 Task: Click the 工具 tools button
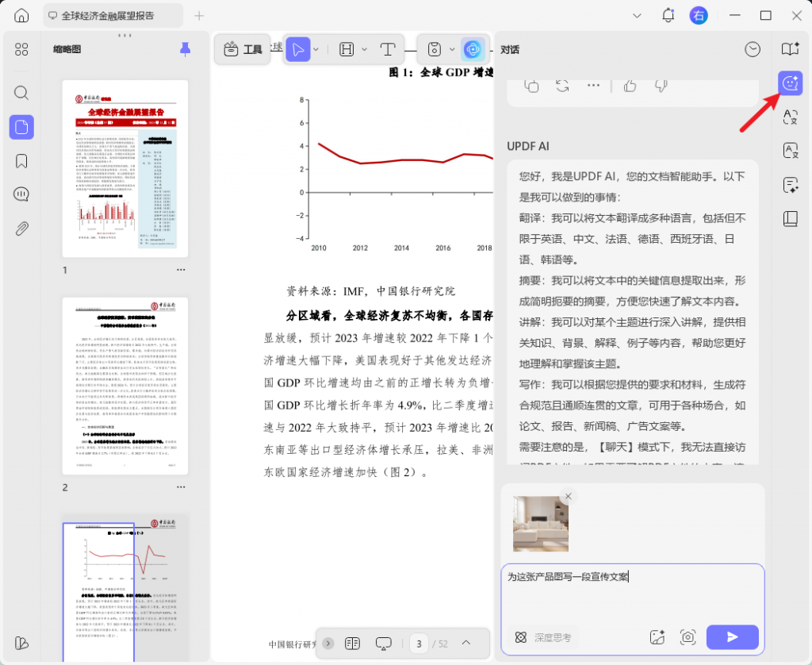point(243,49)
